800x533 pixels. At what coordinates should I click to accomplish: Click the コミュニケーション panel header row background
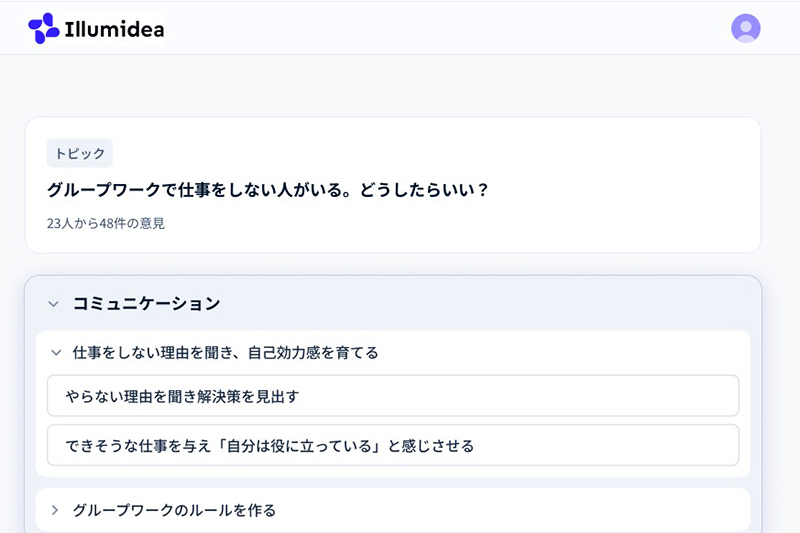(500, 304)
